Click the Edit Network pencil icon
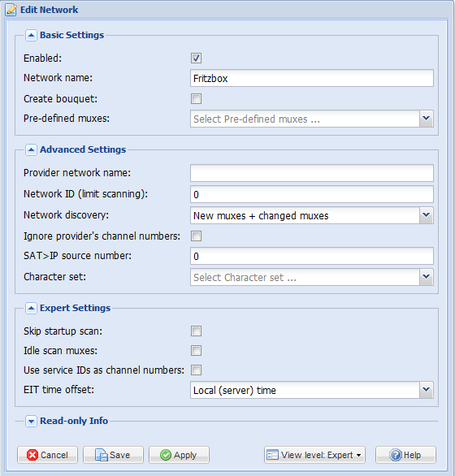 click(11, 10)
